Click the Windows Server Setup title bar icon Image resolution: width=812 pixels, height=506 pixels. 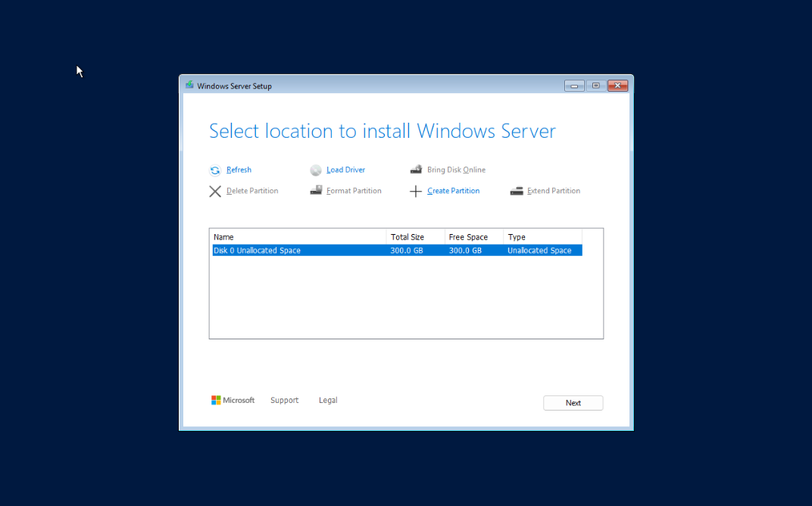click(x=189, y=85)
